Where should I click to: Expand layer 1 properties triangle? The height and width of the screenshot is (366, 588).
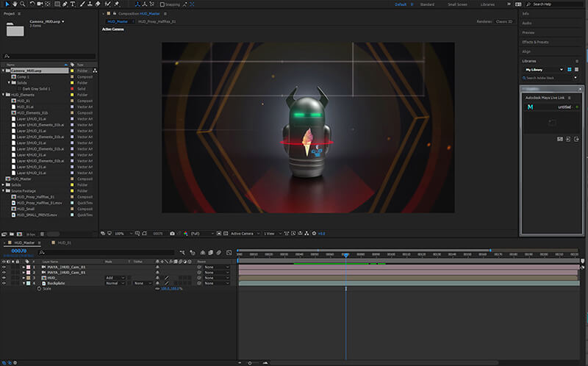tap(24, 267)
